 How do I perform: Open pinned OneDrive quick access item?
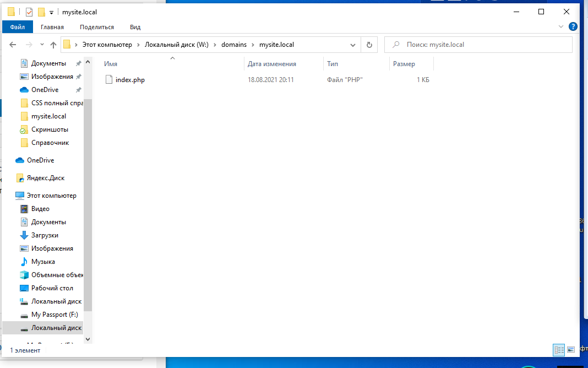(x=45, y=90)
